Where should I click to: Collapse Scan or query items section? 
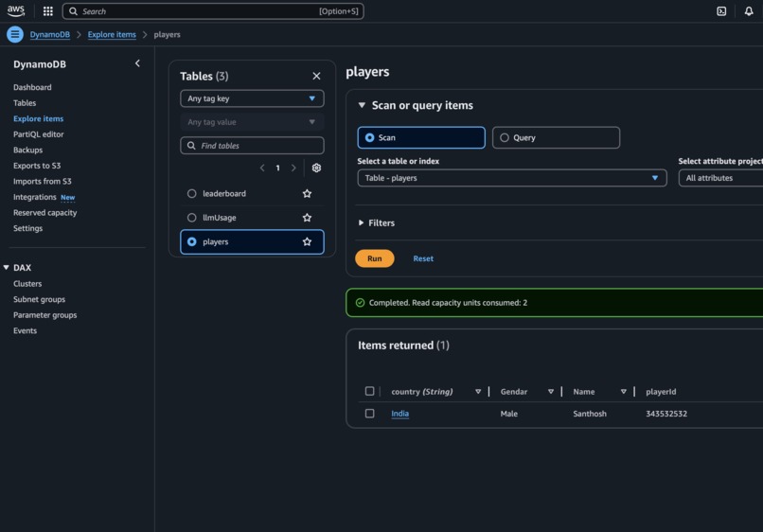point(362,105)
